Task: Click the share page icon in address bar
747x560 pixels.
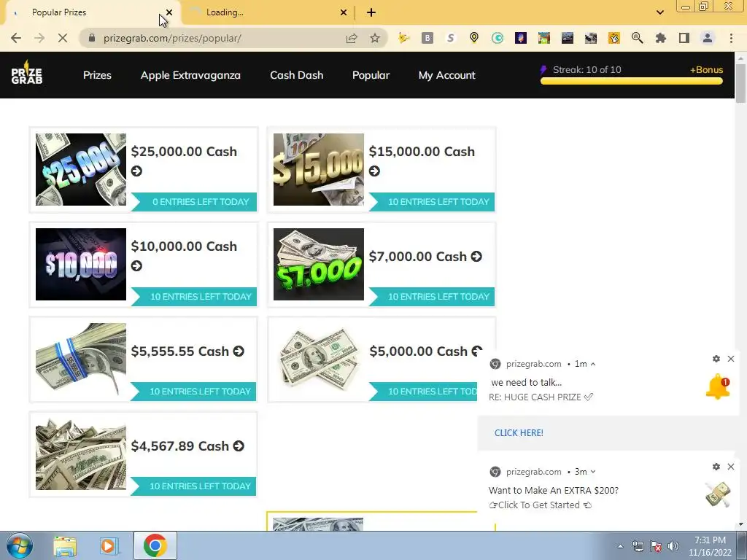Action: pyautogui.click(x=352, y=38)
